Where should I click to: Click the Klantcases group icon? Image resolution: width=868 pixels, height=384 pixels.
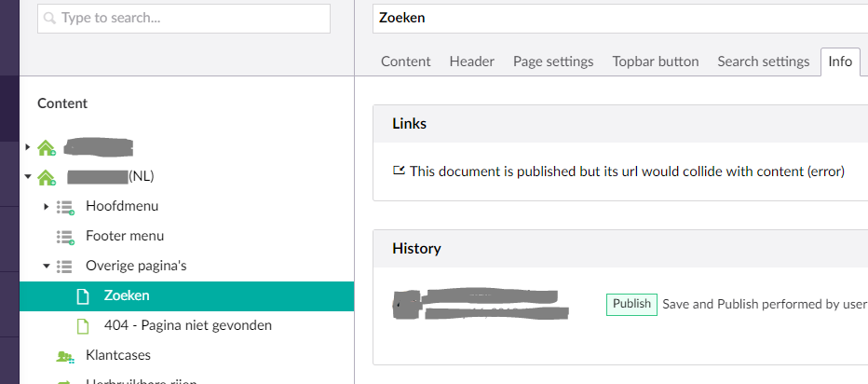[x=65, y=356]
